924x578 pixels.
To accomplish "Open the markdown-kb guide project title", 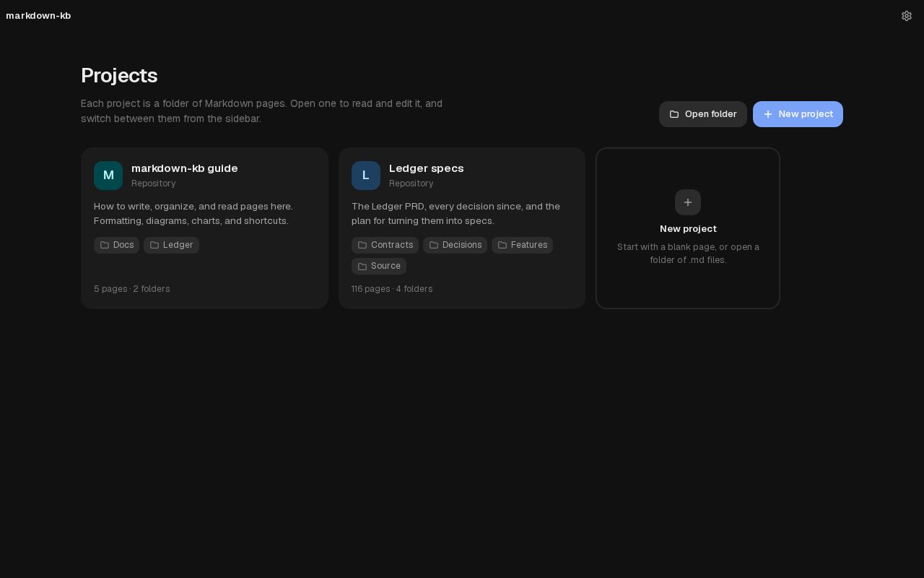I will pos(185,168).
